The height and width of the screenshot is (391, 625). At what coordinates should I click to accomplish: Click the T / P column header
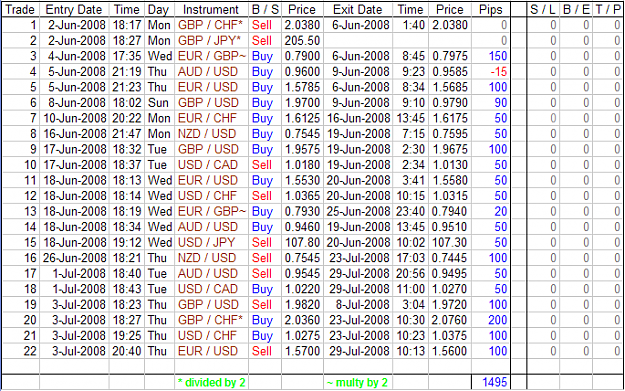pos(608,9)
